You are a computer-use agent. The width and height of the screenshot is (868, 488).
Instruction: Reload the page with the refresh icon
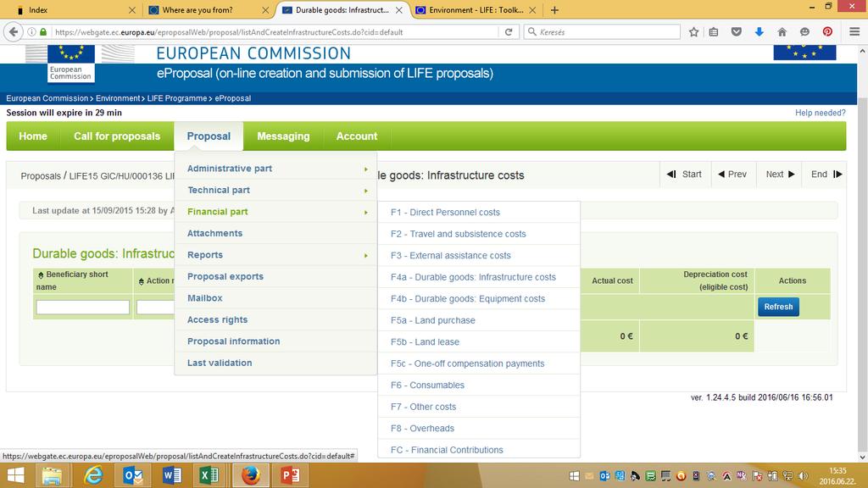coord(509,32)
